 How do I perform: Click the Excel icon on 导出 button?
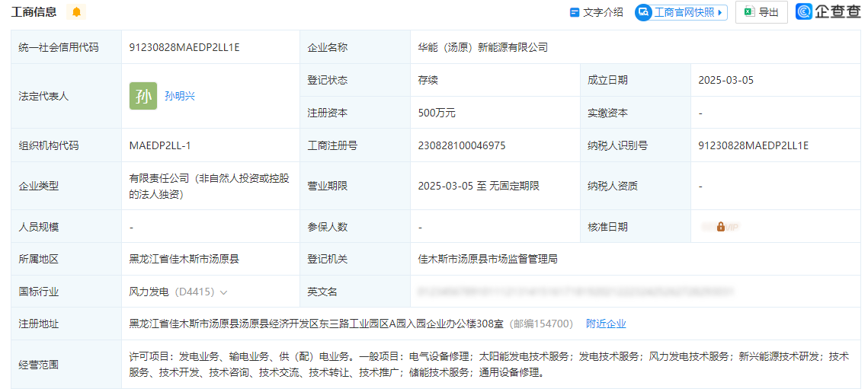click(x=748, y=12)
